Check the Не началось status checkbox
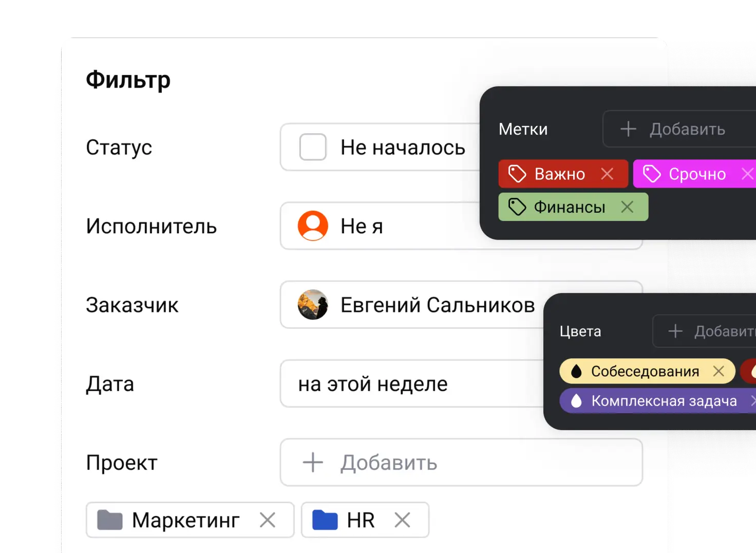Screen dimensions: 756x553 (x=312, y=148)
